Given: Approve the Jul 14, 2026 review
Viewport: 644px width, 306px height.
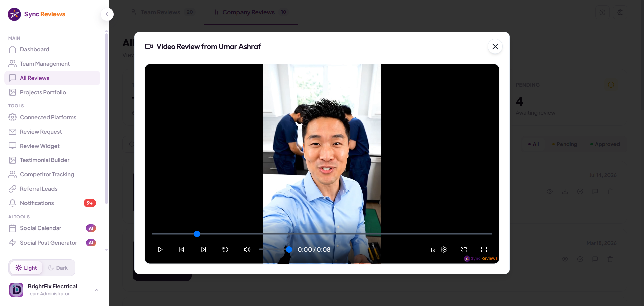Looking at the screenshot, I should [x=580, y=191].
